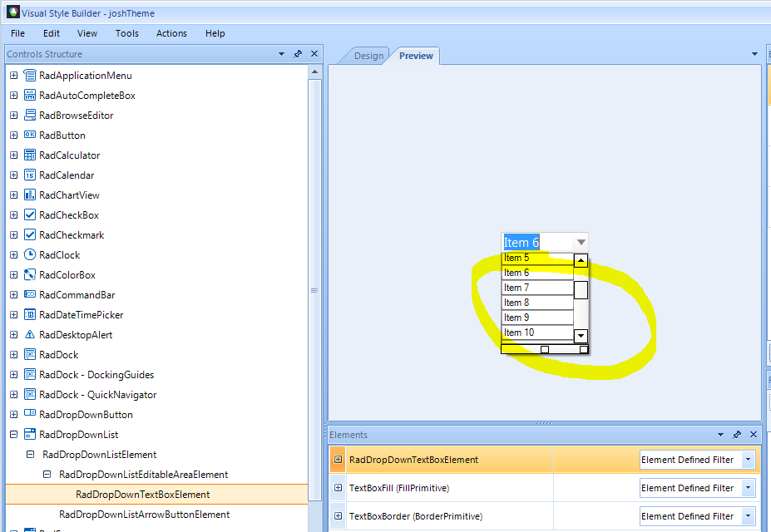
Task: Expand RadDropDownTextBoxElement row in Elements
Action: point(338,460)
